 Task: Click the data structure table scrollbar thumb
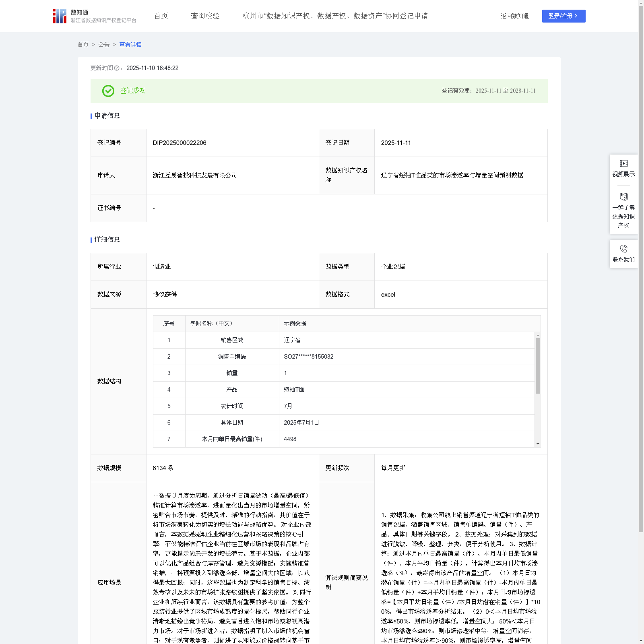click(538, 365)
